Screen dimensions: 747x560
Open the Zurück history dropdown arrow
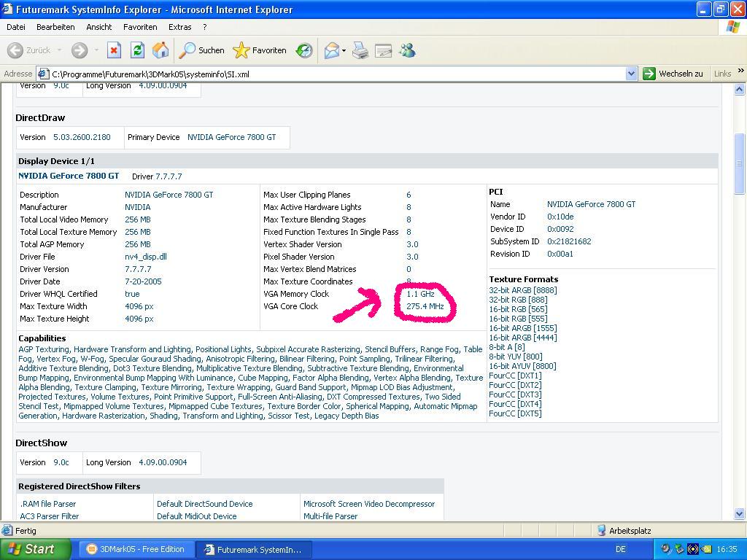click(59, 50)
